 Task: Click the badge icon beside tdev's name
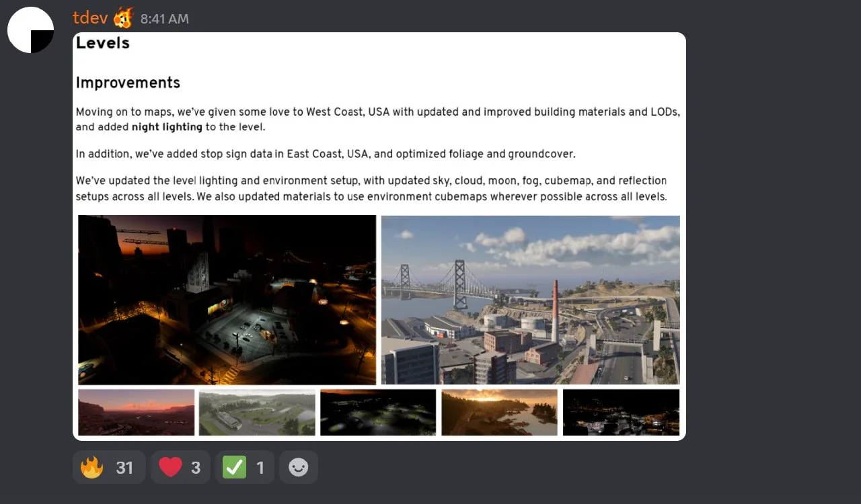tap(123, 18)
